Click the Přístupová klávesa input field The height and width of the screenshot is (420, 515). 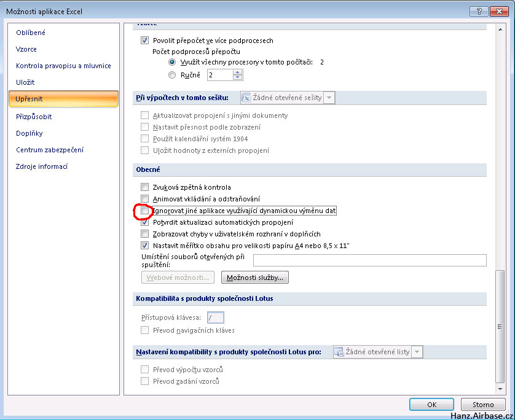point(216,317)
